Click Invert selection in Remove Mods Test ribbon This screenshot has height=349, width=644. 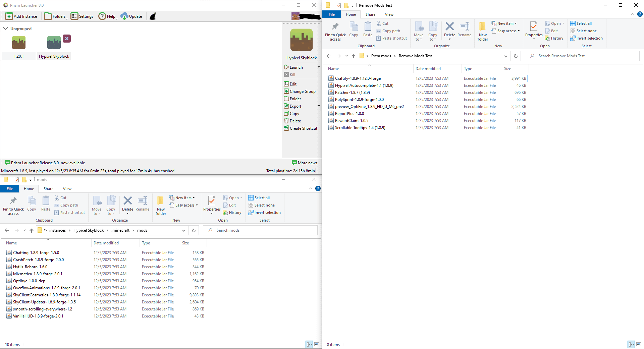coord(586,38)
